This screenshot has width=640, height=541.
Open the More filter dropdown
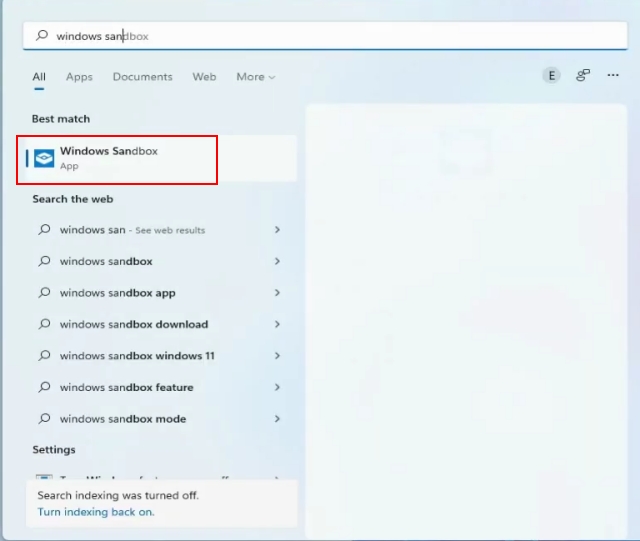click(256, 77)
